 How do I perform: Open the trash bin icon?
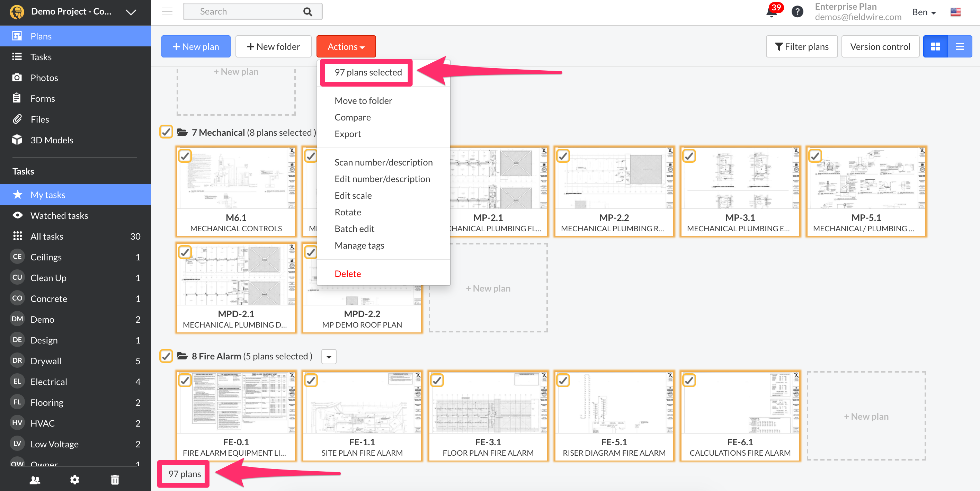click(115, 480)
